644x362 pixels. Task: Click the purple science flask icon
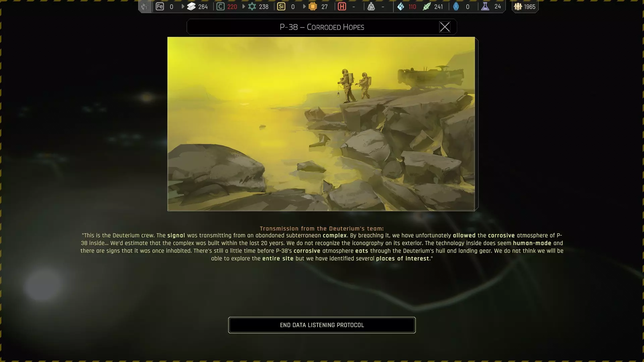coord(485,6)
